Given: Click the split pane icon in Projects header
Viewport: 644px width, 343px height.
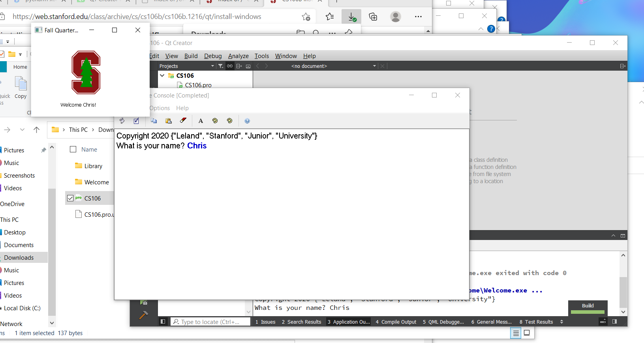Looking at the screenshot, I should (x=239, y=66).
